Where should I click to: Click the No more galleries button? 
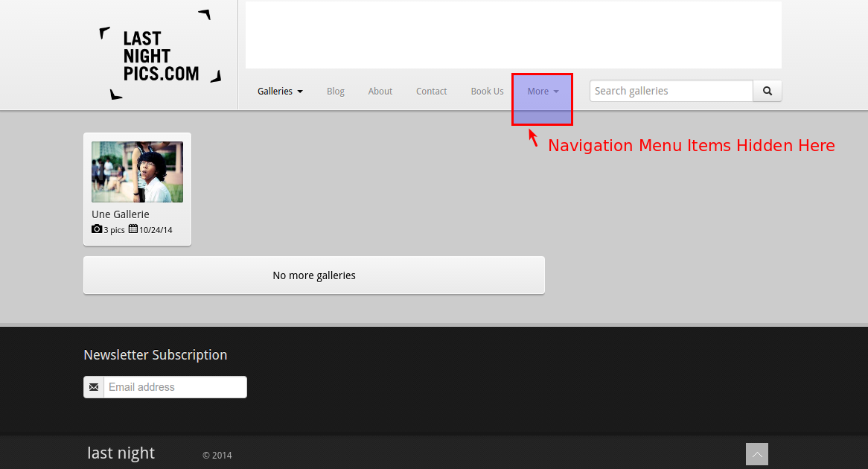pos(314,275)
